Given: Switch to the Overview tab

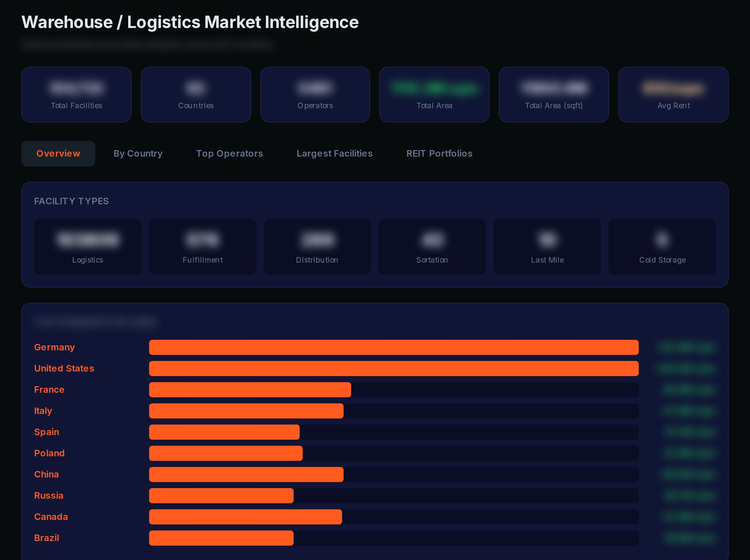Looking at the screenshot, I should (58, 154).
